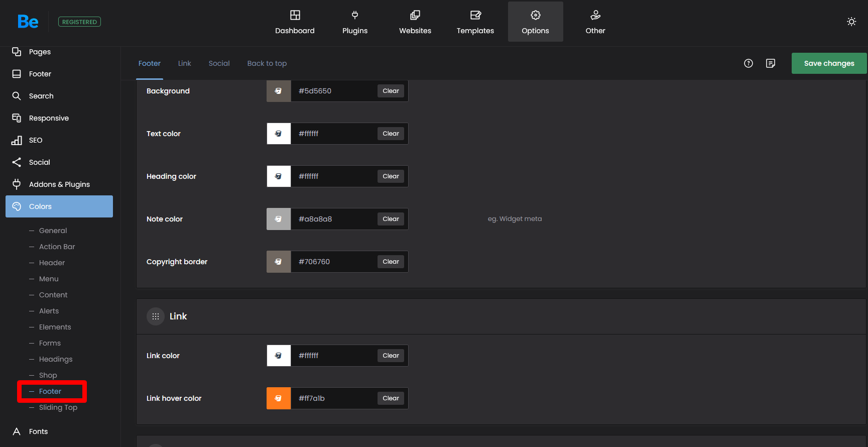The image size is (868, 447).
Task: Open the Action Bar colors submenu
Action: click(57, 247)
